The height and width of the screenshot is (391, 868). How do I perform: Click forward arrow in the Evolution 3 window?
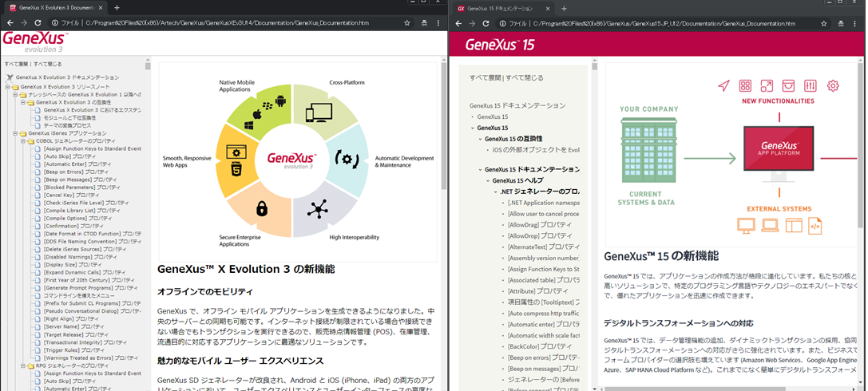23,23
